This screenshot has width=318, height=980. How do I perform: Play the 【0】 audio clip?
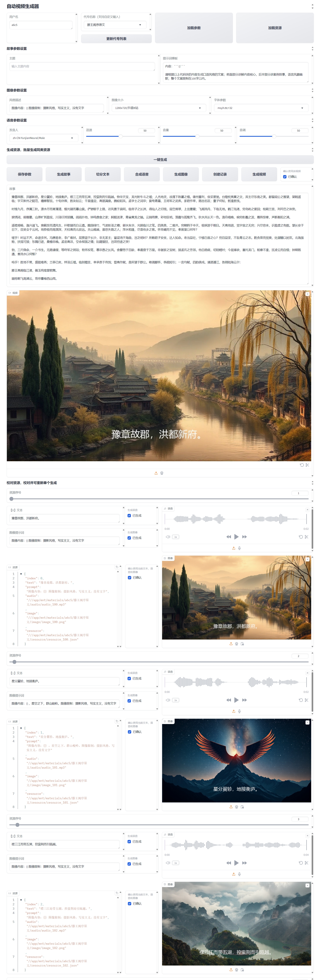[x=236, y=537]
